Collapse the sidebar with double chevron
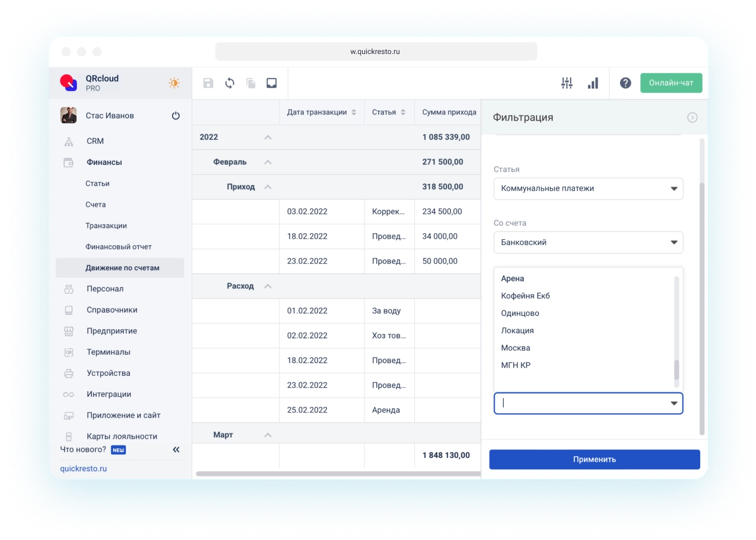This screenshot has width=756, height=540. [176, 450]
